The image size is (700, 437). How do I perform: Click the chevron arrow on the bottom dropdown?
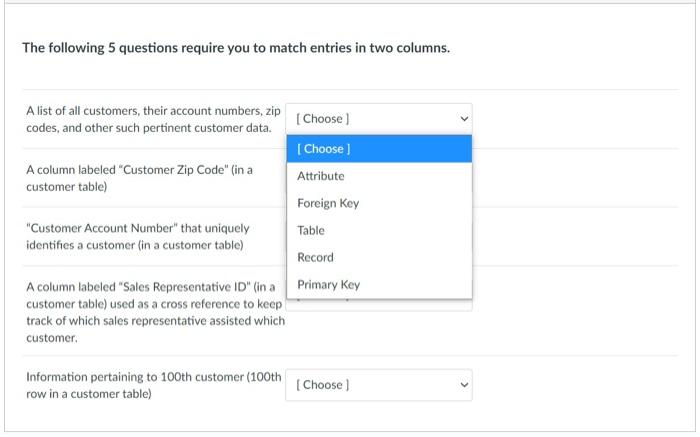[x=464, y=385]
